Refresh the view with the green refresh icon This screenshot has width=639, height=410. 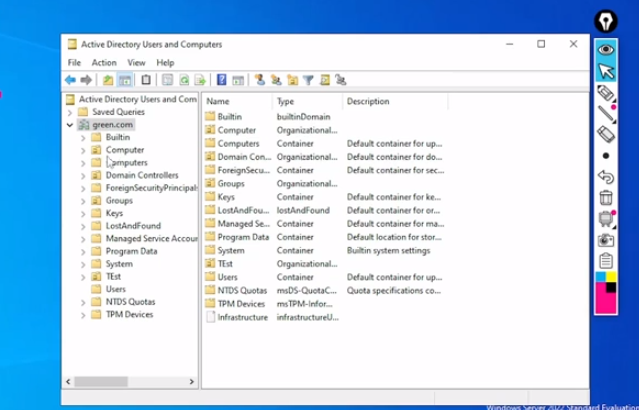click(x=184, y=80)
